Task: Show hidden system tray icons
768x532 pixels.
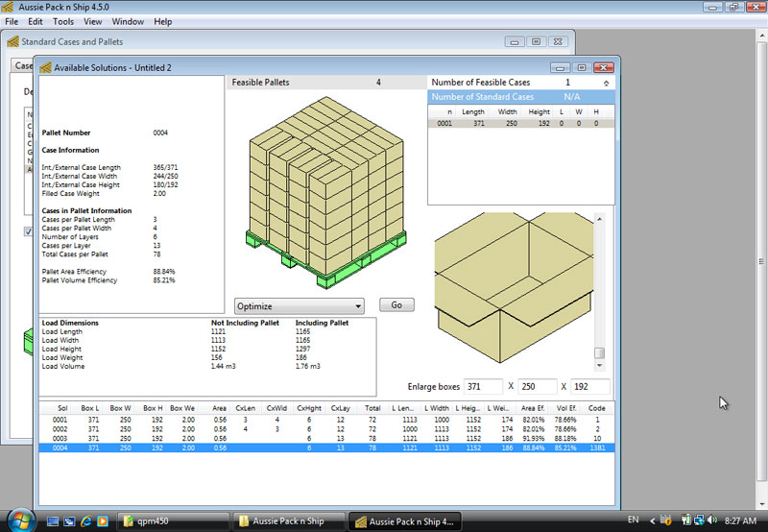Action: (x=653, y=520)
